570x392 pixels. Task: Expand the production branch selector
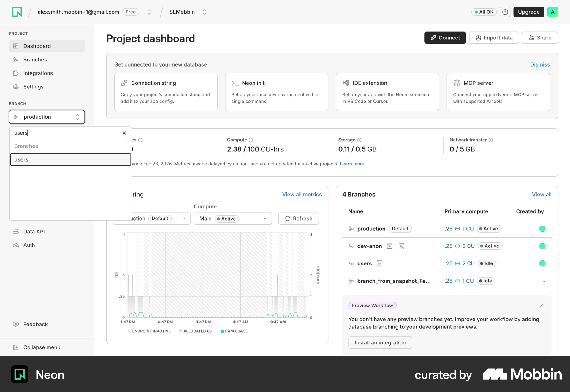click(x=47, y=117)
